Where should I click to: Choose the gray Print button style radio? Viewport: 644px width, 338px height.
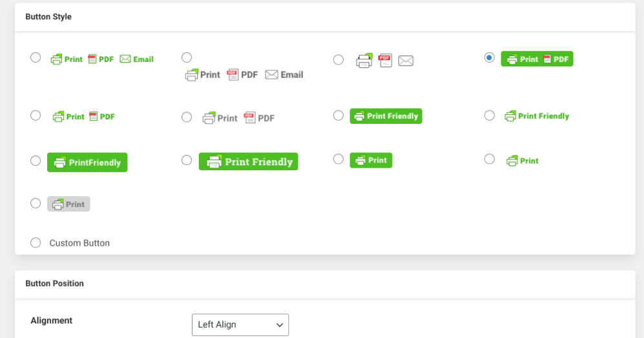coord(36,203)
